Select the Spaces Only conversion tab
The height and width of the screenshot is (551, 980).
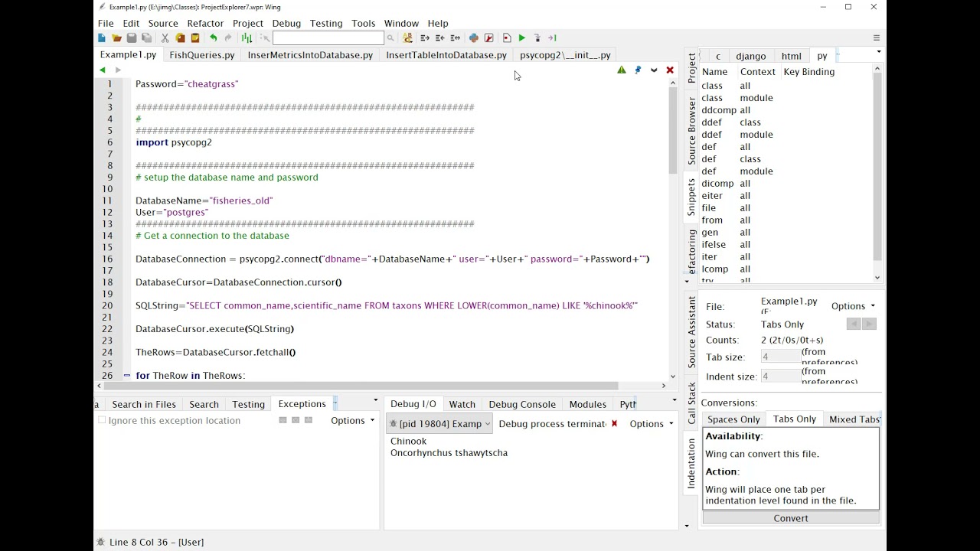click(733, 419)
